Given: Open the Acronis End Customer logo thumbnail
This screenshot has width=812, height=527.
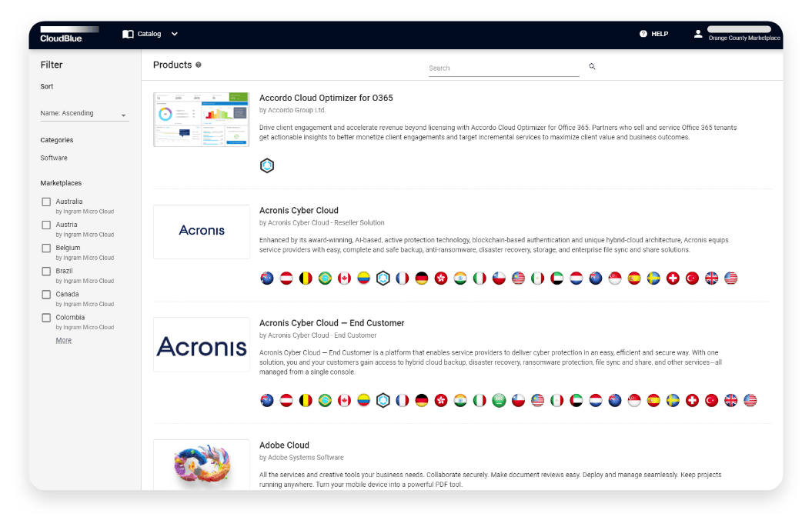Looking at the screenshot, I should pos(202,345).
